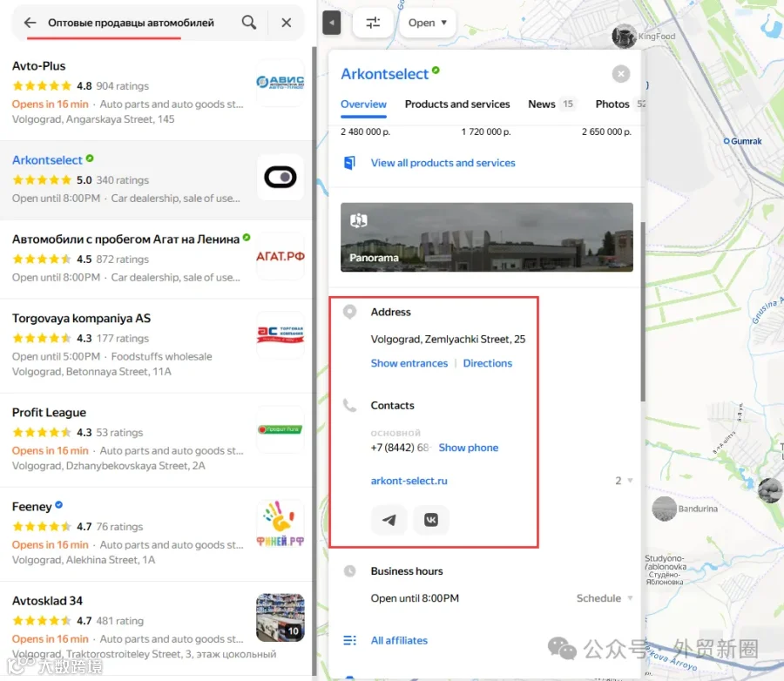Click the magnifying glass search icon
The width and height of the screenshot is (784, 681).
(248, 23)
